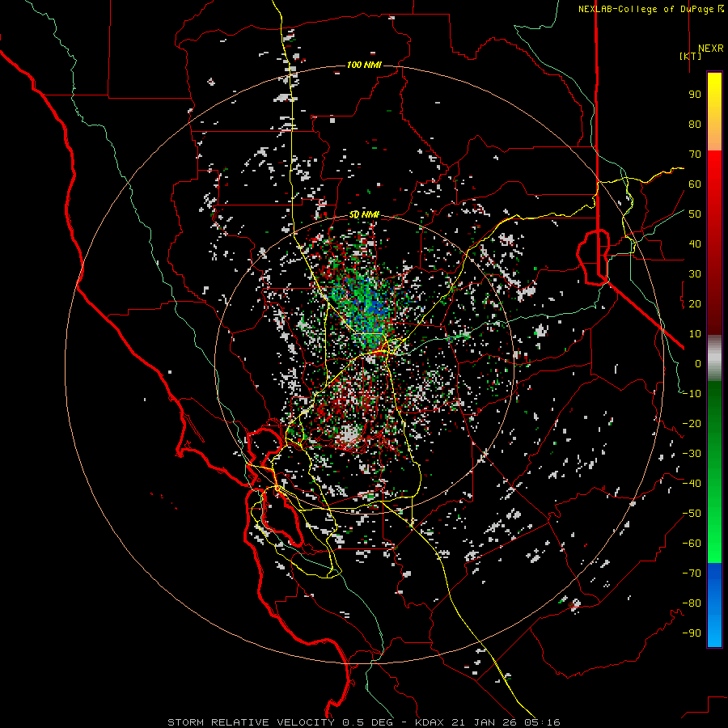Screen dimensions: 728x728
Task: Click the -20 value on the velocity scale
Action: pos(692,424)
